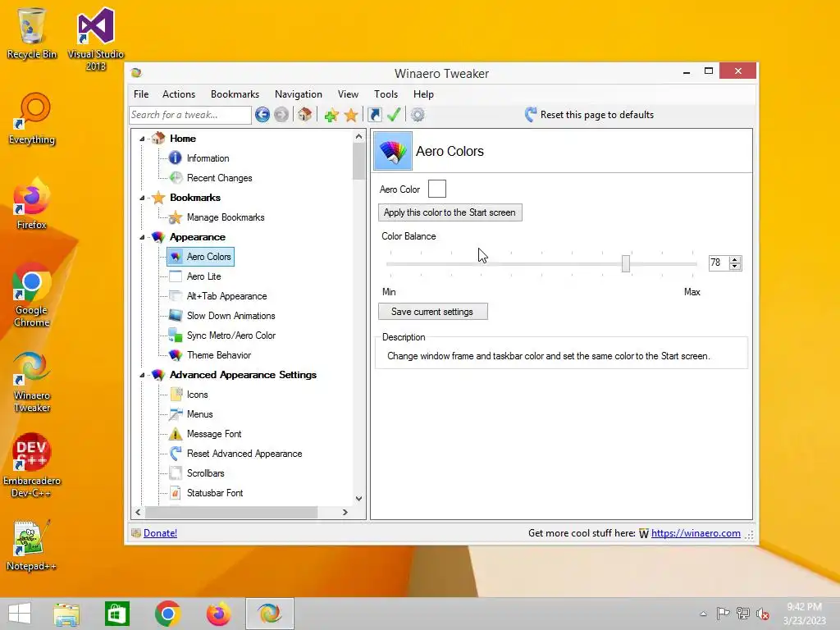Collapse the Home tree node
This screenshot has width=840, height=630.
142,139
